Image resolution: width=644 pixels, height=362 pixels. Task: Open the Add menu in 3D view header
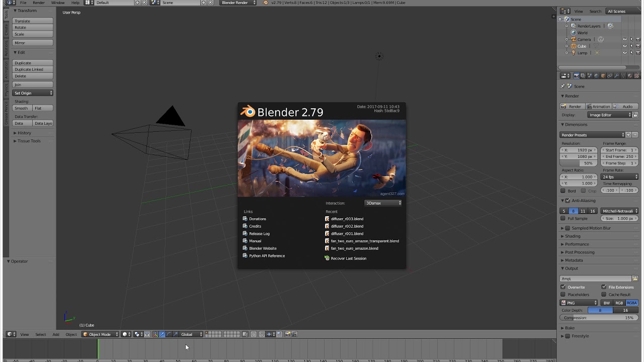click(x=56, y=334)
